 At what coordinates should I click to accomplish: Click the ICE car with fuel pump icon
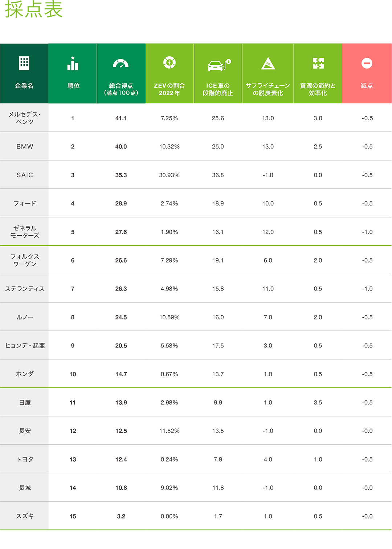[219, 65]
